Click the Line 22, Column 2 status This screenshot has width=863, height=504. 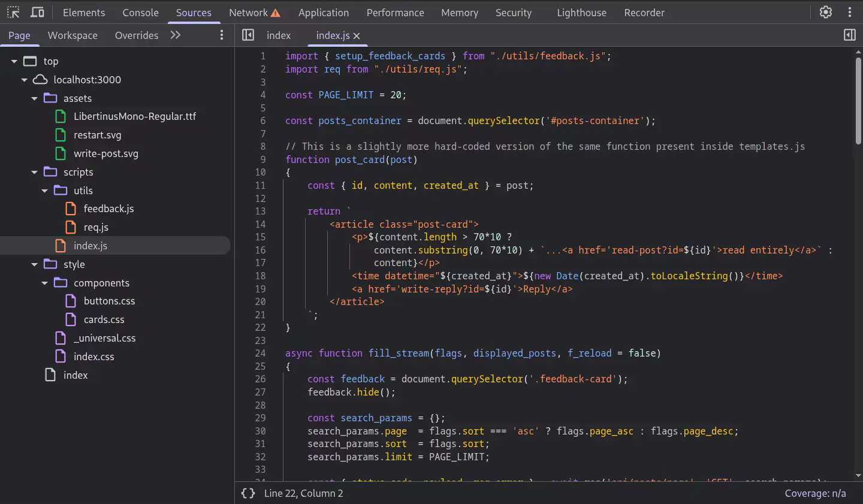click(304, 493)
